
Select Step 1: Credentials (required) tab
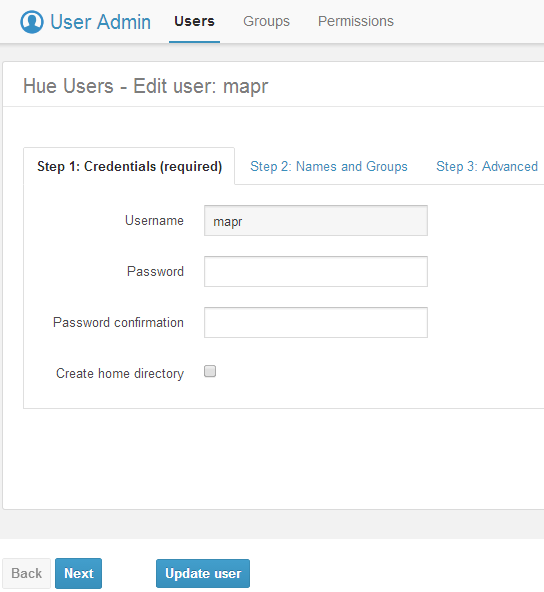pyautogui.click(x=129, y=166)
